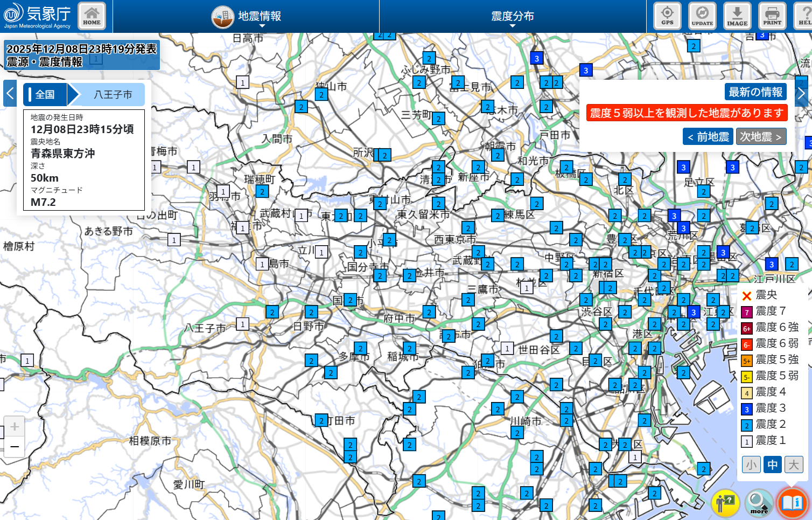Zoom in the map with plus button
812x520 pixels.
coord(15,427)
